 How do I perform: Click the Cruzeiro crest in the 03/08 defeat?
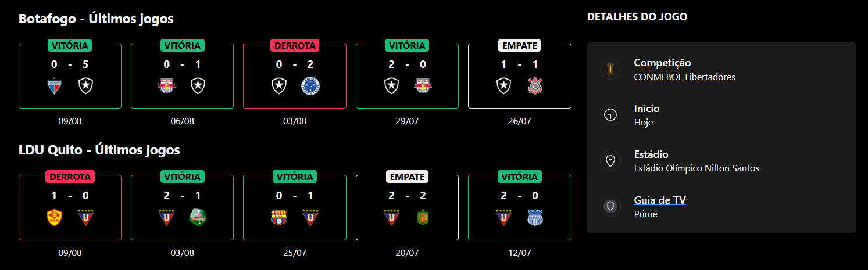click(x=310, y=87)
